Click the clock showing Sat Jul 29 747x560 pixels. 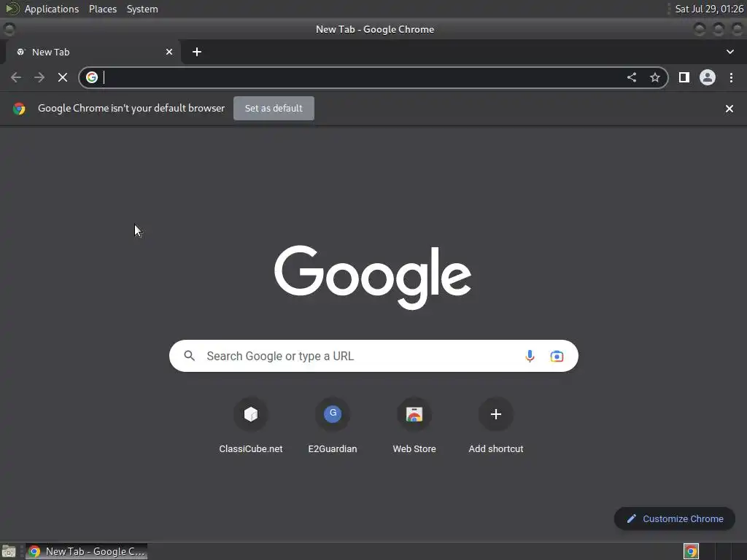point(709,9)
